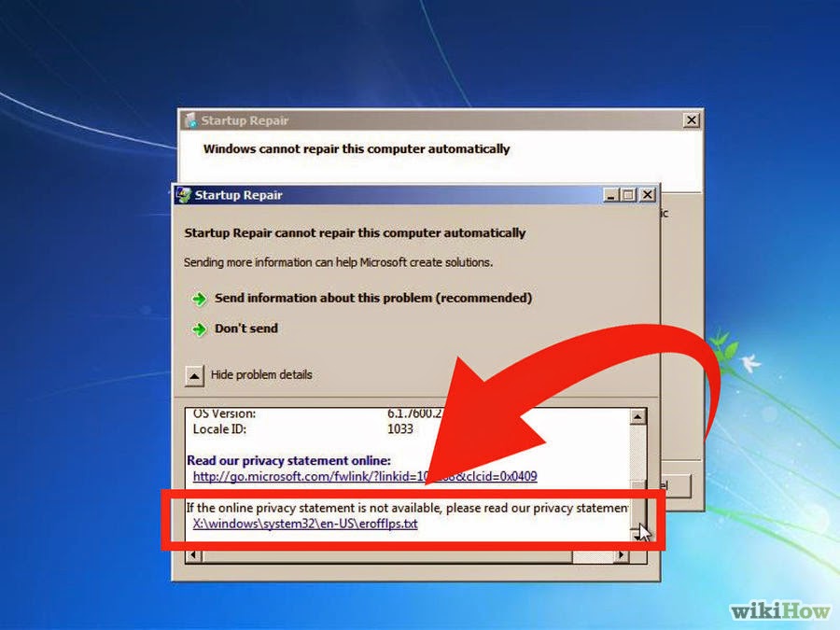
Task: Click the green arrow beside Send information
Action: 200,299
